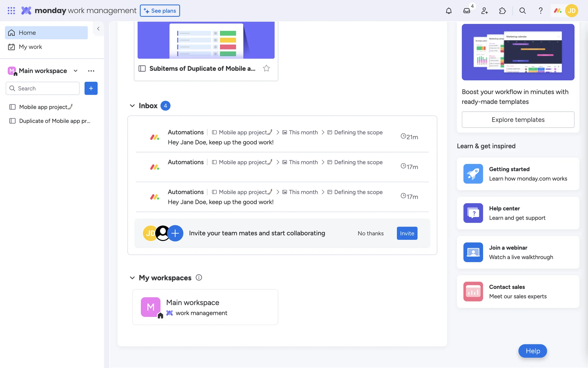This screenshot has width=588, height=368.
Task: Collapse the My workspaces section
Action: click(x=132, y=278)
